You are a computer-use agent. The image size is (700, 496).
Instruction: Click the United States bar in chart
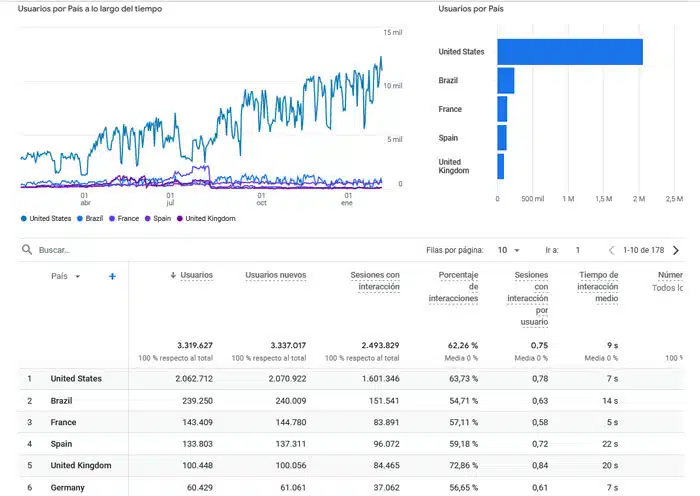[570, 52]
